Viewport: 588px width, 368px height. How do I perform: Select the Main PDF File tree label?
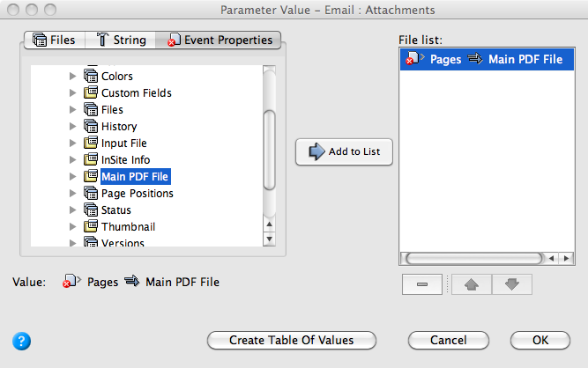pos(135,176)
